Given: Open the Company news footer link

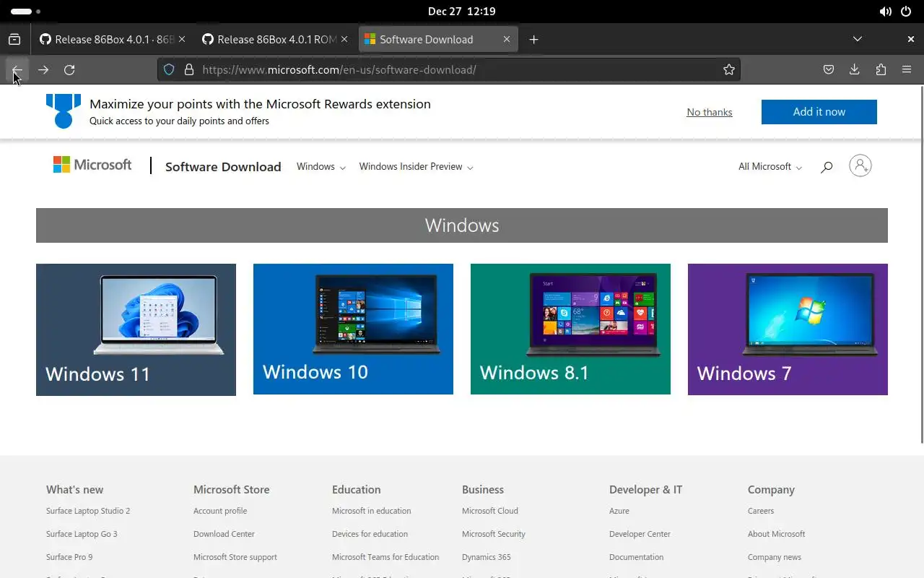Looking at the screenshot, I should (x=775, y=557).
